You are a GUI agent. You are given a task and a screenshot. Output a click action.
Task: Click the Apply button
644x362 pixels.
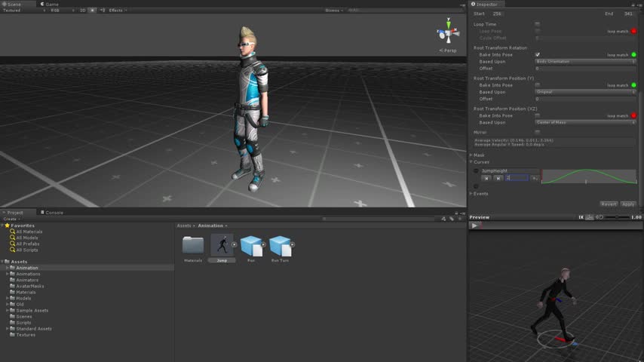(x=628, y=204)
